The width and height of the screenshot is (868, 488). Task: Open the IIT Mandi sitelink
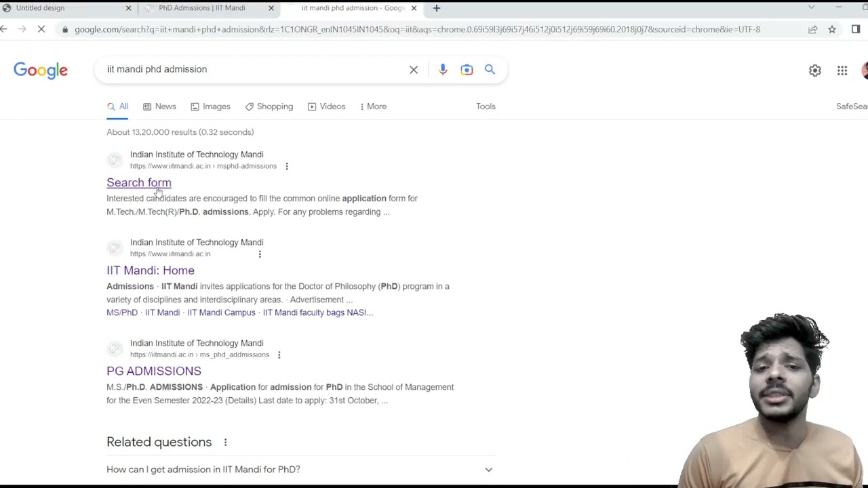pyautogui.click(x=162, y=312)
